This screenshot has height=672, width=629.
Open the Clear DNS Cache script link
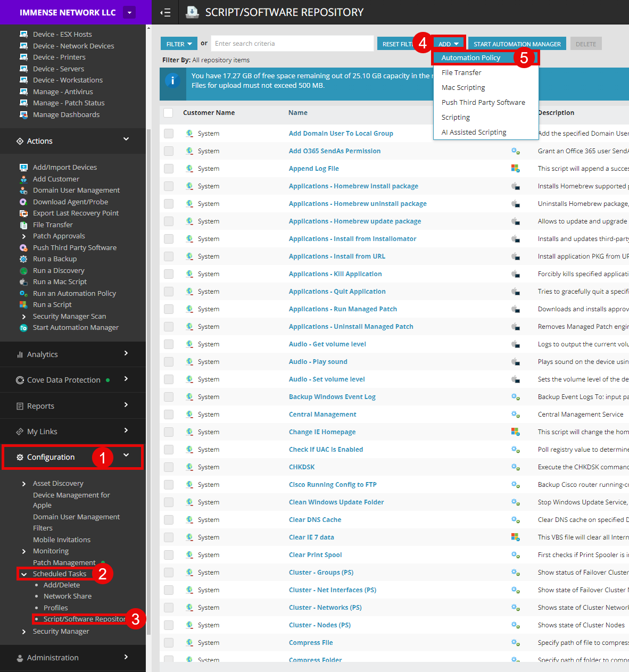(315, 520)
